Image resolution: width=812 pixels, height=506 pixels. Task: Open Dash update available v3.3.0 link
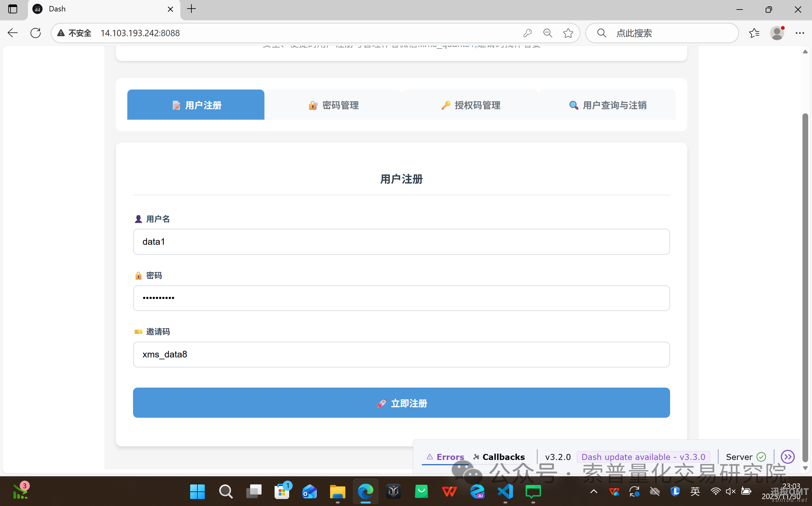coord(643,457)
